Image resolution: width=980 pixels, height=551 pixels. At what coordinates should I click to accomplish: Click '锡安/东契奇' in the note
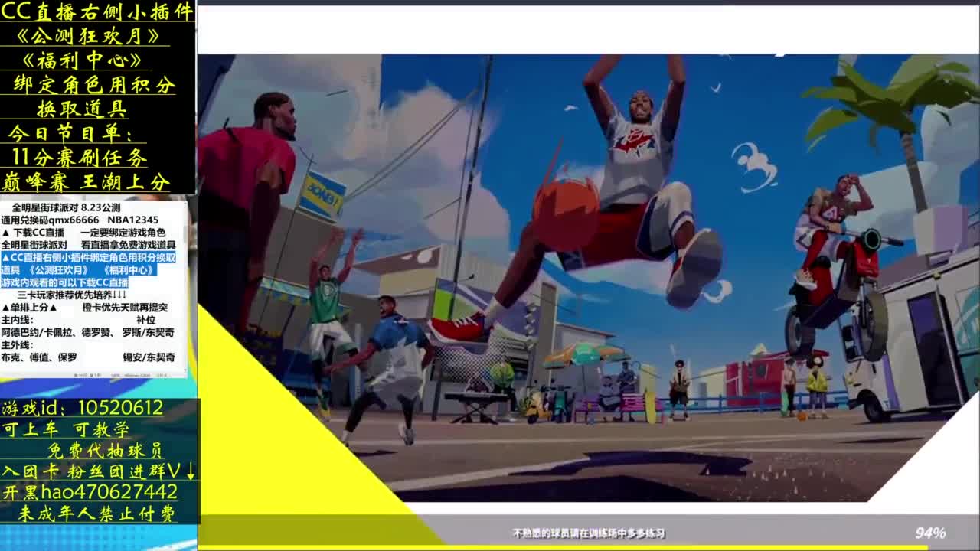[149, 357]
